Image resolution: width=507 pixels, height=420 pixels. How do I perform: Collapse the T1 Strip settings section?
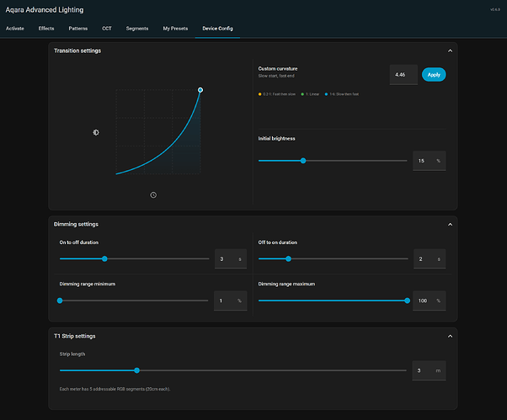coord(450,336)
